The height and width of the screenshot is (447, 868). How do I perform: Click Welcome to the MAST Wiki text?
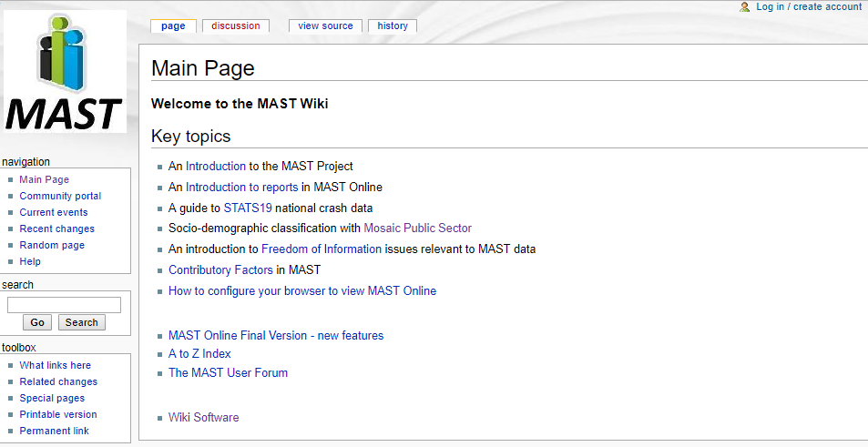[x=240, y=104]
